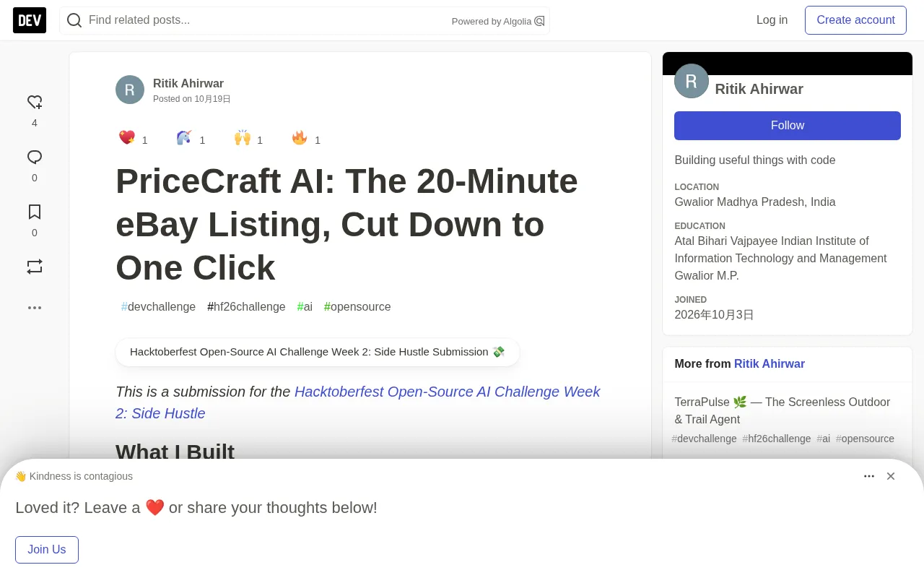Click the raised hands reaction emoji
This screenshot has width=924, height=578.
(243, 137)
